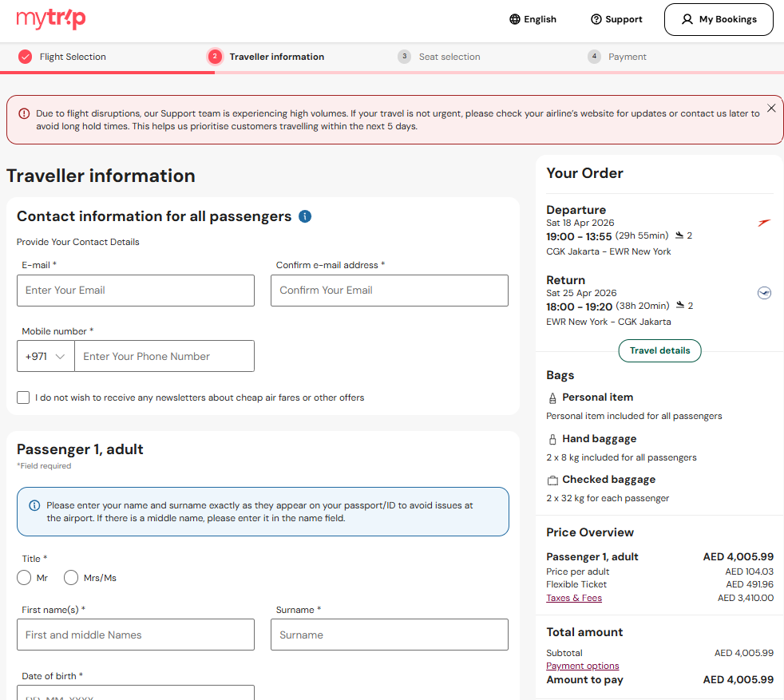Image resolution: width=784 pixels, height=700 pixels.
Task: Click the departure airline logo icon
Action: pos(764,223)
